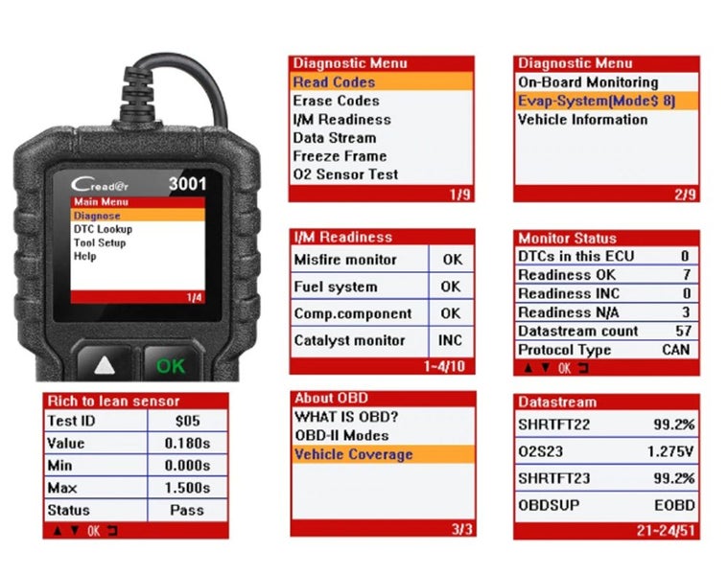Select Diagnose in the device Main Menu
The image size is (728, 575).
pyautogui.click(x=97, y=216)
